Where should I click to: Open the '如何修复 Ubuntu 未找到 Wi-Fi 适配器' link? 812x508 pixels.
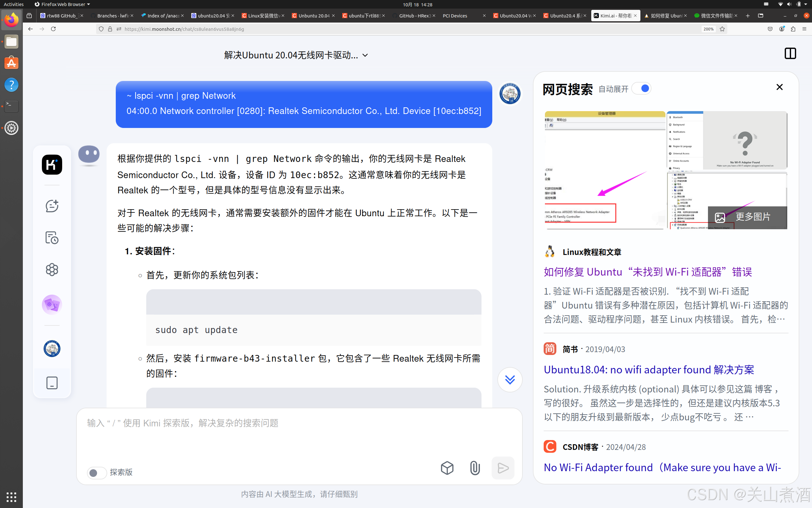[x=648, y=271]
